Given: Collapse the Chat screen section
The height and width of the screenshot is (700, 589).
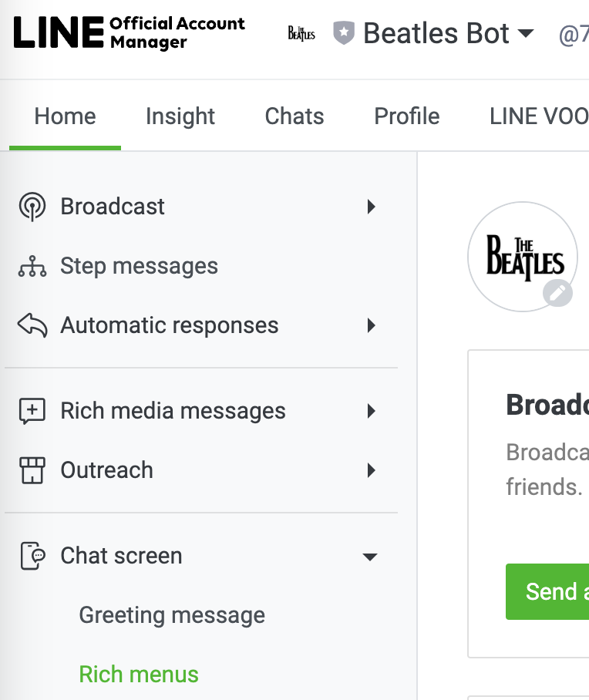Looking at the screenshot, I should point(371,557).
